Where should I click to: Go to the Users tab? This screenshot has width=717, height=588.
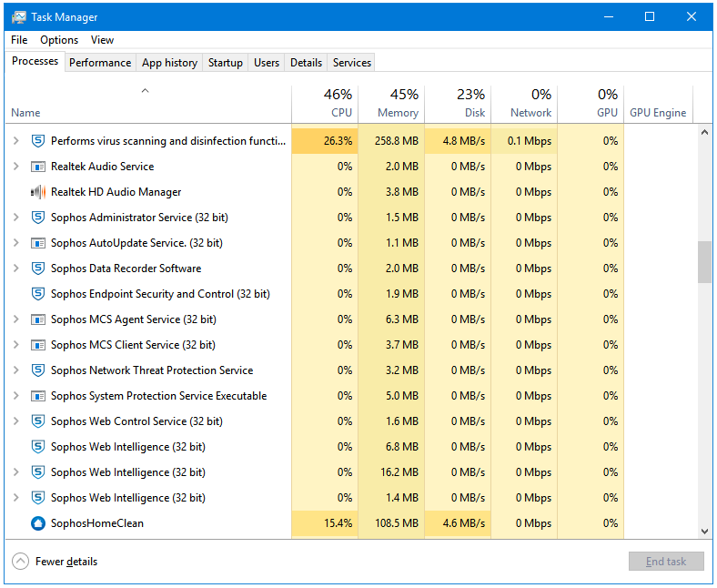coord(266,63)
